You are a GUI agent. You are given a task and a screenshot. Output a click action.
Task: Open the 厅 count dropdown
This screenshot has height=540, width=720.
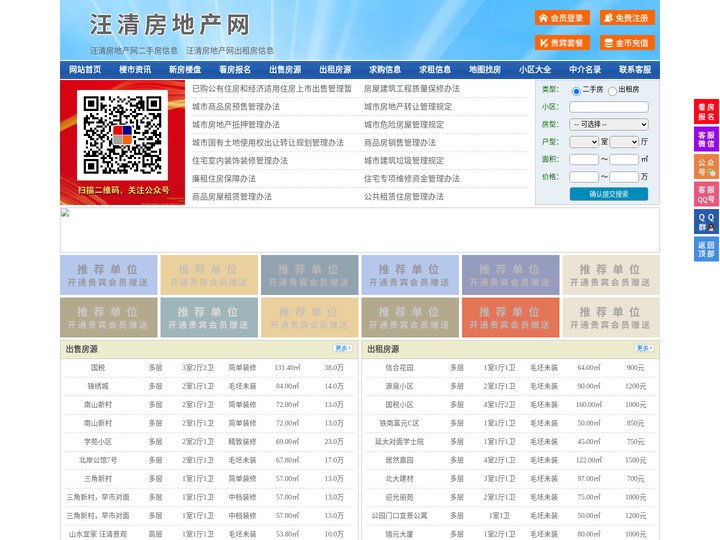624,142
